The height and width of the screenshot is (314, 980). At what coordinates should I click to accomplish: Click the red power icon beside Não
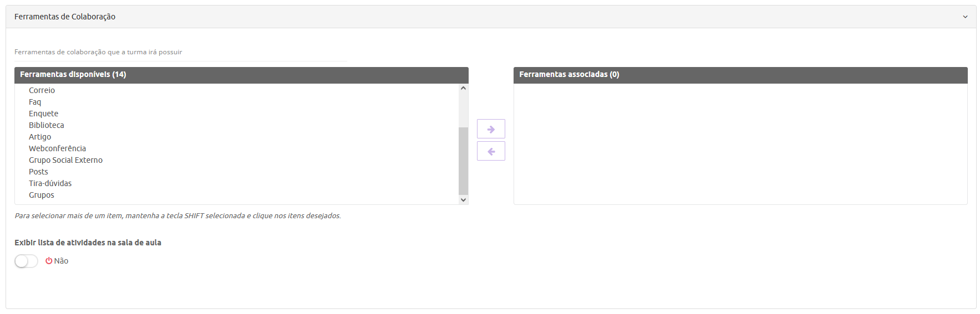49,261
